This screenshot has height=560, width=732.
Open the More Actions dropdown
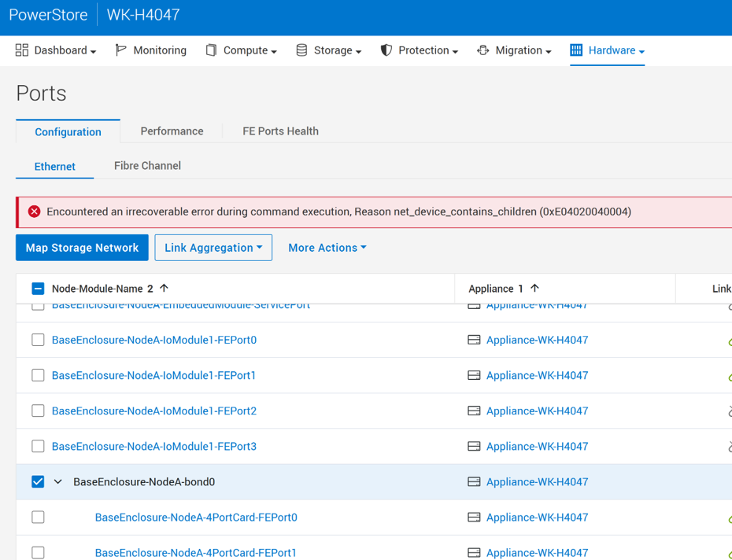pyautogui.click(x=327, y=248)
